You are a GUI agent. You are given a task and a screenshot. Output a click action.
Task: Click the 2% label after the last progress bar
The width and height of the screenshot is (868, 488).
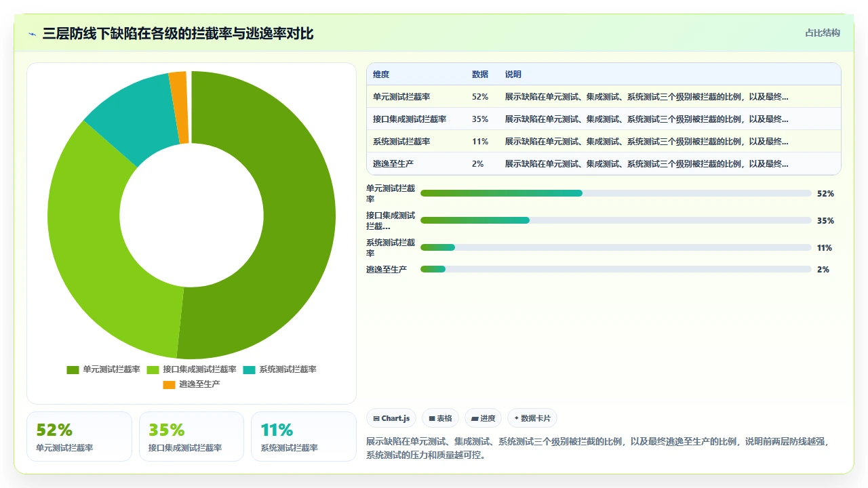(823, 269)
